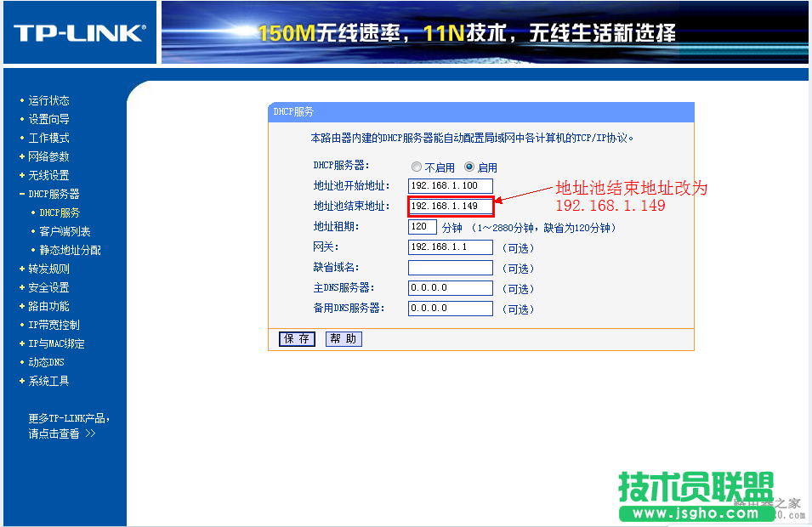
Task: Select the DHCP服务 submenu item
Action: pyautogui.click(x=60, y=212)
